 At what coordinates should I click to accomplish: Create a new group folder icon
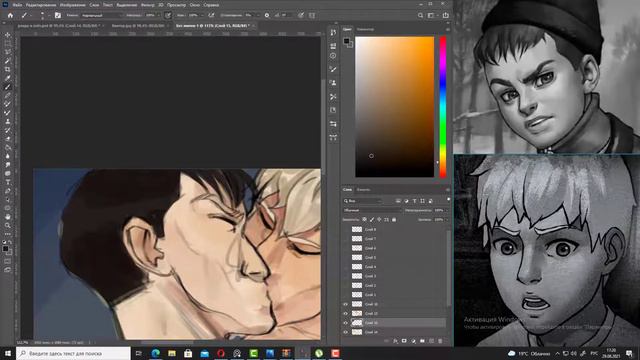[422, 341]
